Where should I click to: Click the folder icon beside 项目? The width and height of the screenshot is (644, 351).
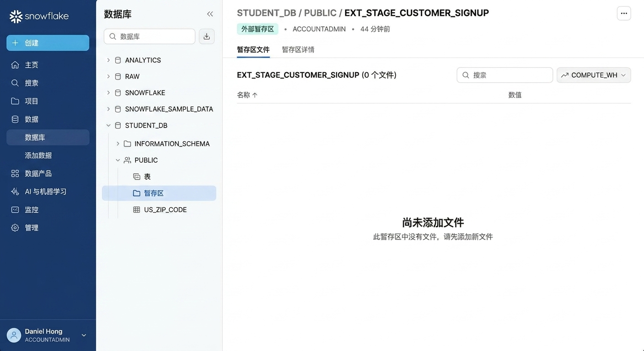(x=15, y=101)
